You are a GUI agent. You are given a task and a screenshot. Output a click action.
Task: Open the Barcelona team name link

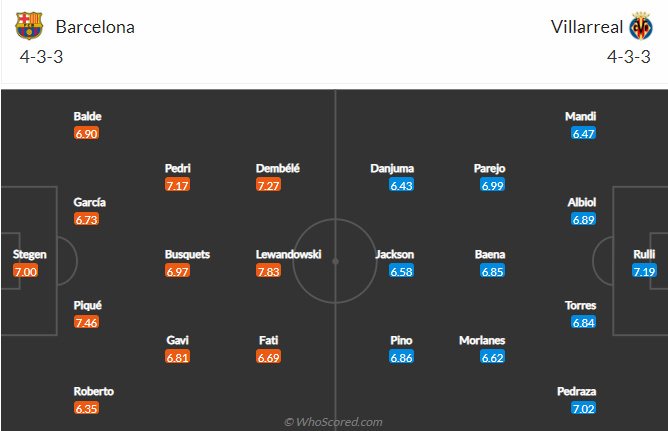pyautogui.click(x=95, y=27)
